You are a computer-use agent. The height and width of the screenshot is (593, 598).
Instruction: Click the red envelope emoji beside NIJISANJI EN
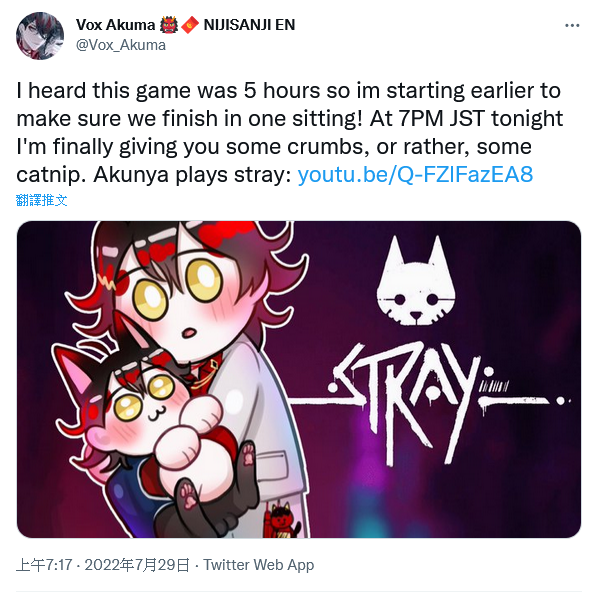click(190, 25)
